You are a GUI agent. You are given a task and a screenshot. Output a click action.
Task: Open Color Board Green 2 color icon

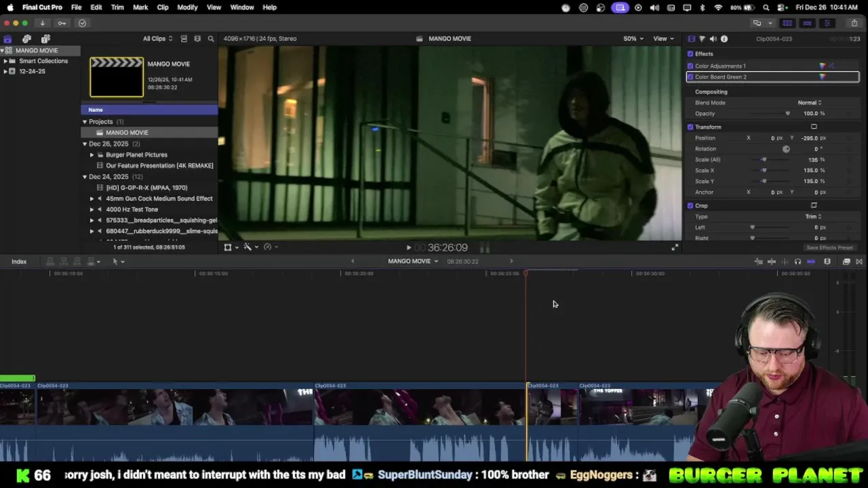click(823, 77)
